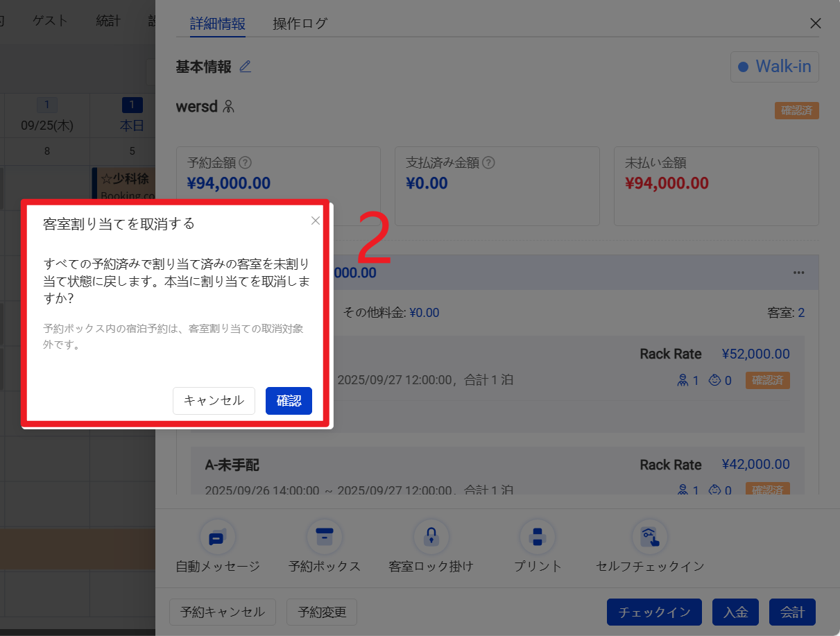Click the 入金 button
This screenshot has width=840, height=636.
[x=735, y=612]
